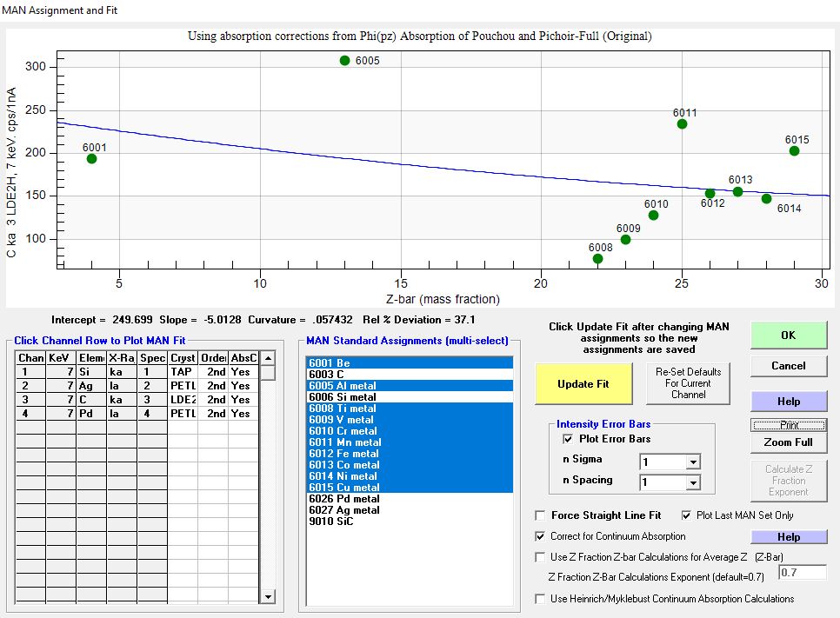Click data point 6005 on the plot

345,61
